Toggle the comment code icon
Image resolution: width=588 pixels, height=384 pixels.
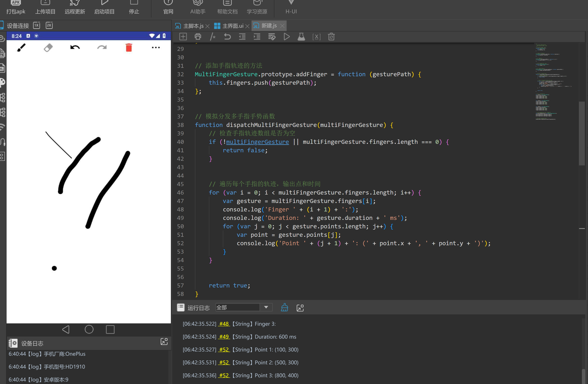pos(212,37)
